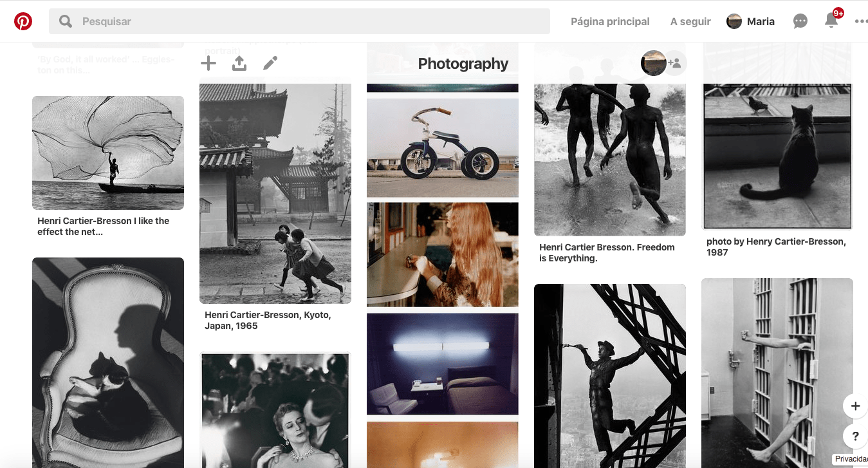Screen dimensions: 868x468
Task: Open the notifications bell
Action: tap(831, 21)
